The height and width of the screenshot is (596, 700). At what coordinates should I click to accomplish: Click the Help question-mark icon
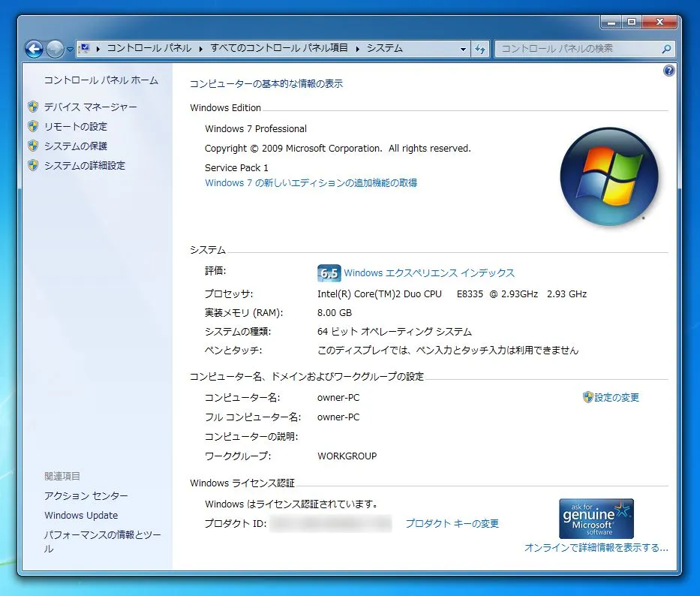coord(668,70)
